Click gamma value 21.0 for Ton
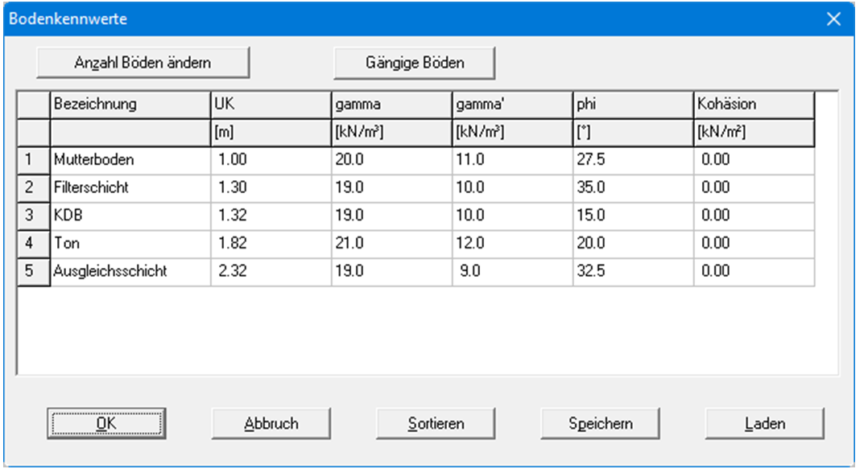The width and height of the screenshot is (868, 473). click(x=391, y=243)
